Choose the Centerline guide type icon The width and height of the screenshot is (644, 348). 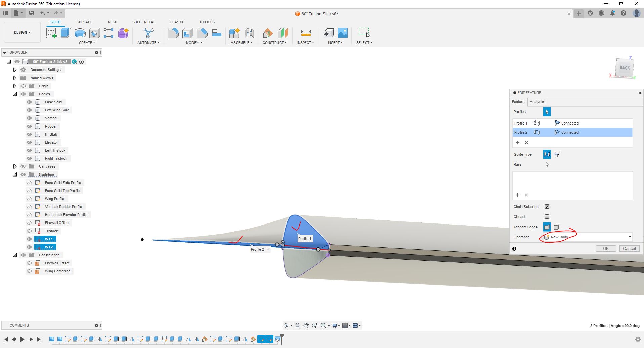pos(557,154)
